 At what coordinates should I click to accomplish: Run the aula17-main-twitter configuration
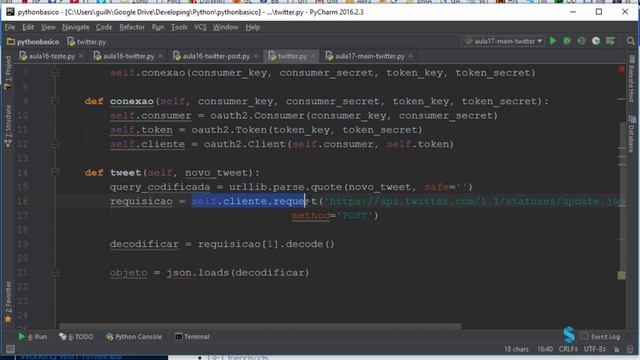pos(553,41)
